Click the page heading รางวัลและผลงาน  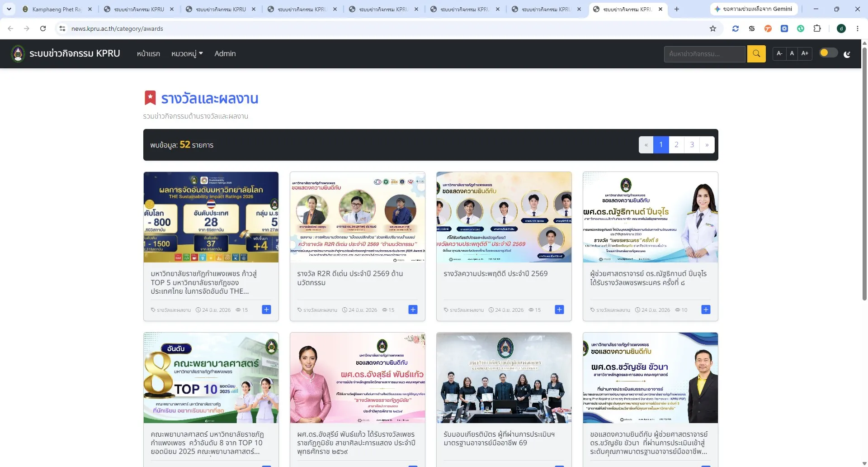coord(210,98)
